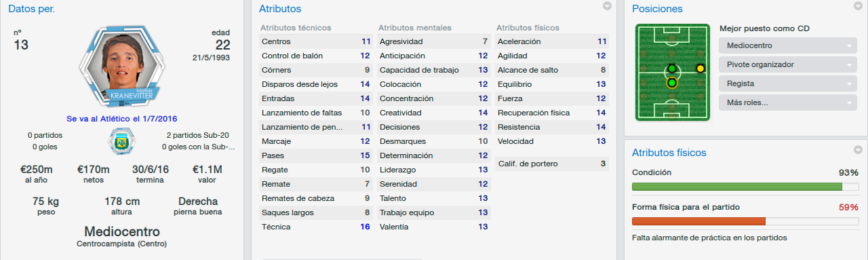Click the Argentina national team badge icon
The height and width of the screenshot is (260, 868).
pyautogui.click(x=122, y=141)
